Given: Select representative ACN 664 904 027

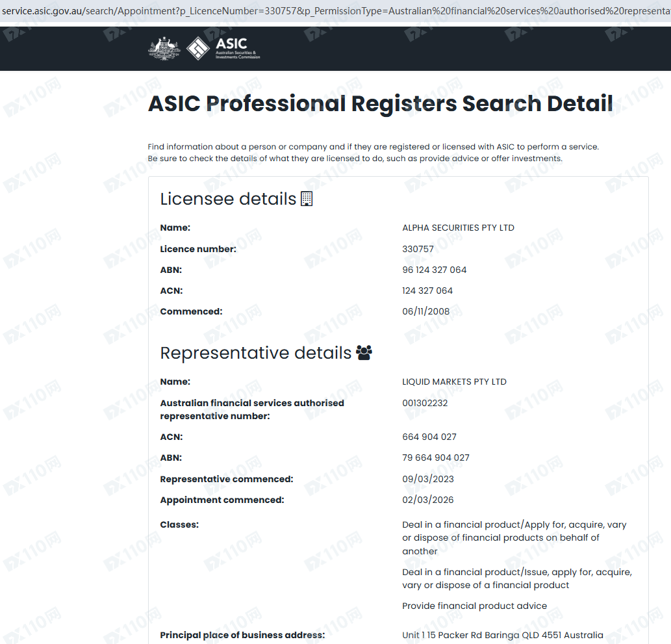Looking at the screenshot, I should (x=429, y=437).
